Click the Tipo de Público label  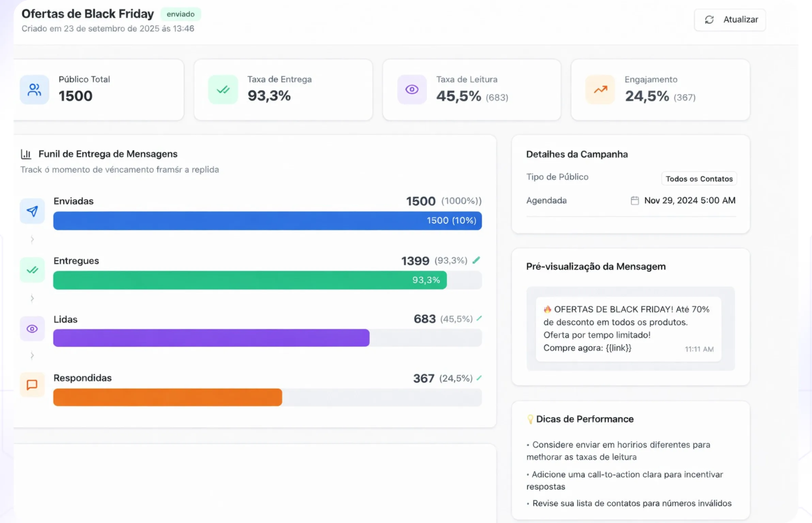(557, 177)
